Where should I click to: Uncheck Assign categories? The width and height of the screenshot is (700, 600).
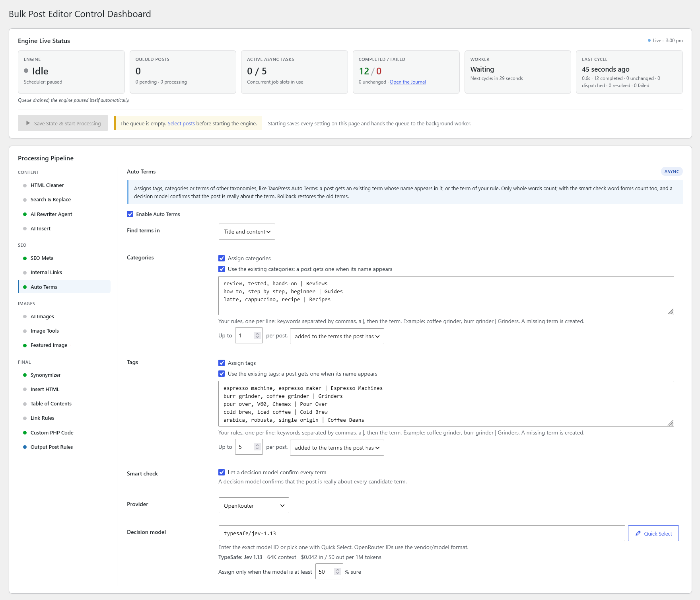[x=222, y=258]
